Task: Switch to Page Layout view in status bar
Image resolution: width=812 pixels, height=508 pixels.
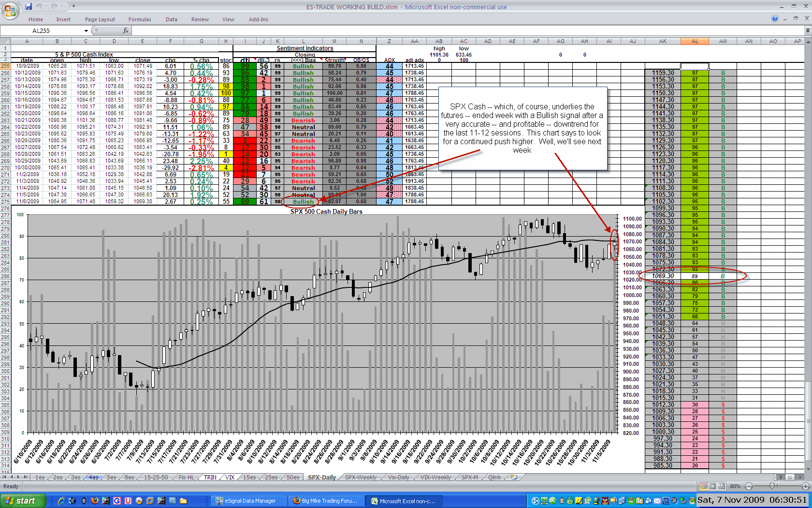Action: pyautogui.click(x=713, y=486)
